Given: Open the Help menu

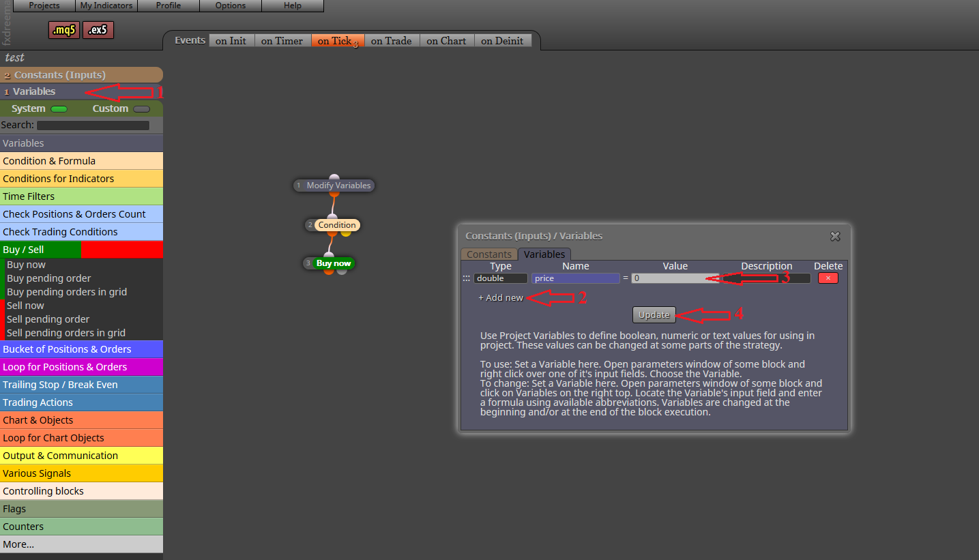Looking at the screenshot, I should coord(293,5).
